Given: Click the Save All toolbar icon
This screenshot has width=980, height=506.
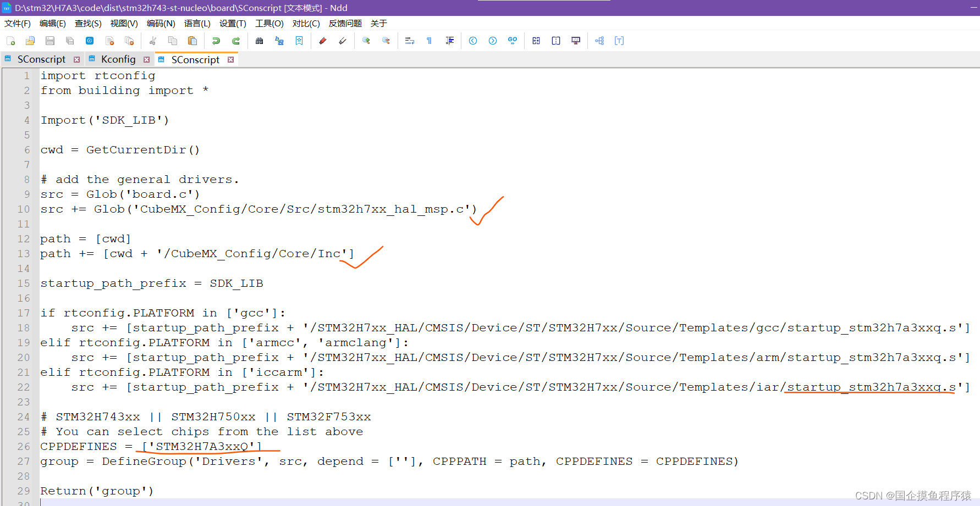Looking at the screenshot, I should tap(70, 41).
